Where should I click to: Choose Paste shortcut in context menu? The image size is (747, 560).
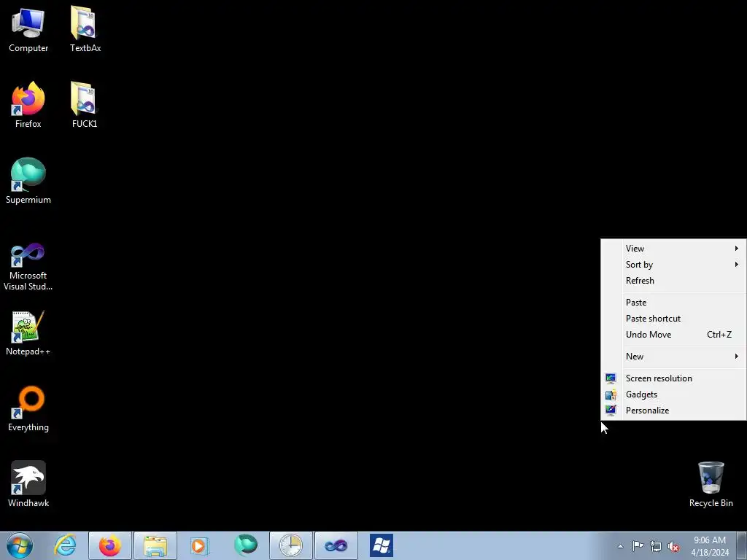coord(673,319)
